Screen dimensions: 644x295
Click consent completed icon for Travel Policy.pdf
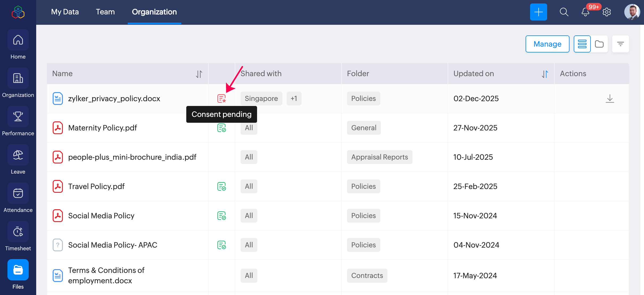point(221,186)
